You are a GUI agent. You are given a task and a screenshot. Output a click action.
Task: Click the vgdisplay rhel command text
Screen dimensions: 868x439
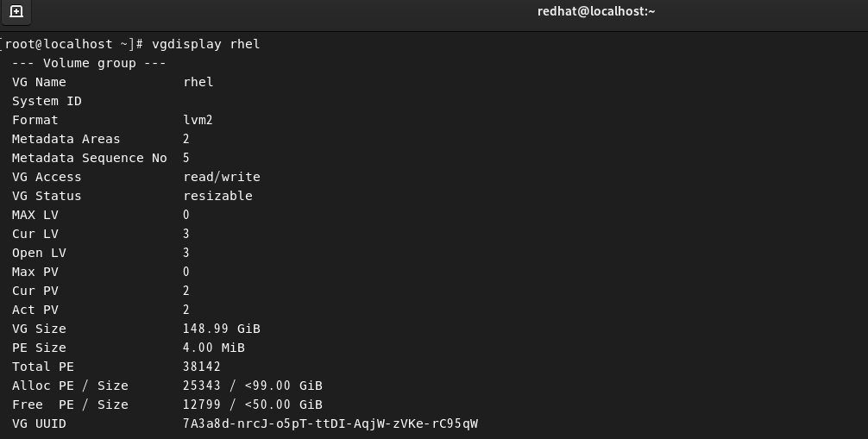tap(205, 44)
